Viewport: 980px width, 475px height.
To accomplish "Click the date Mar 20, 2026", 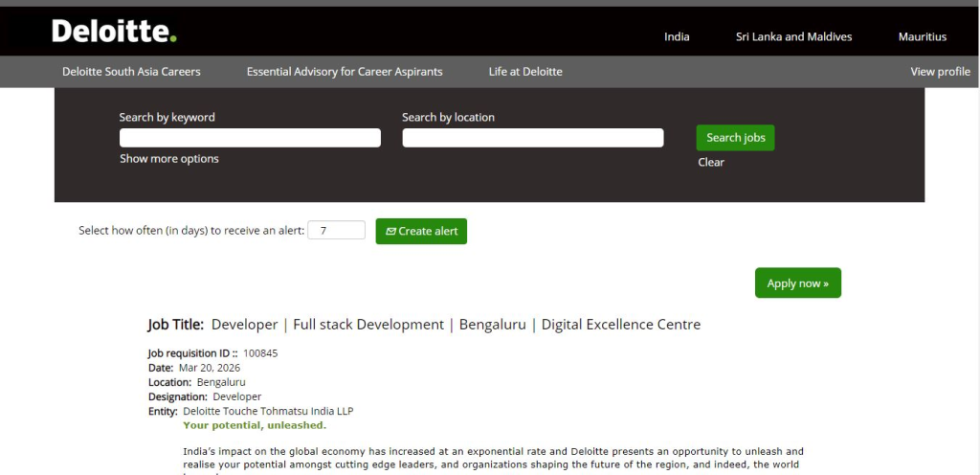I will pyautogui.click(x=210, y=368).
